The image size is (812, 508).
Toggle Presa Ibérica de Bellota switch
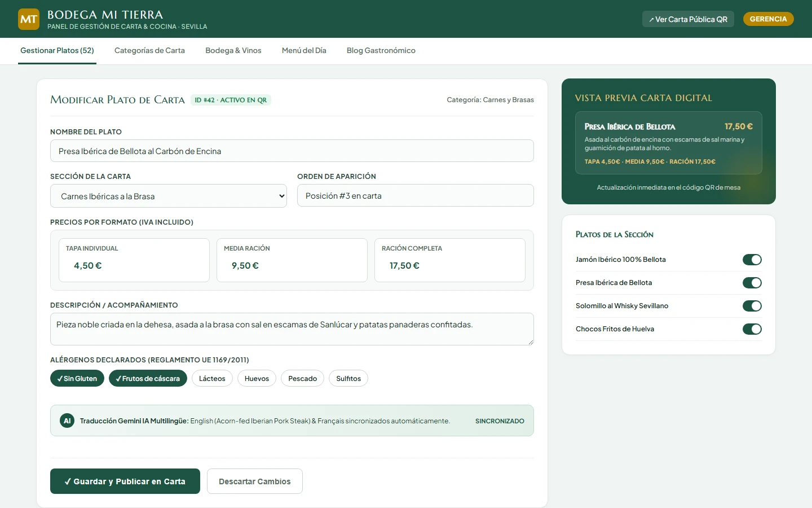(752, 283)
